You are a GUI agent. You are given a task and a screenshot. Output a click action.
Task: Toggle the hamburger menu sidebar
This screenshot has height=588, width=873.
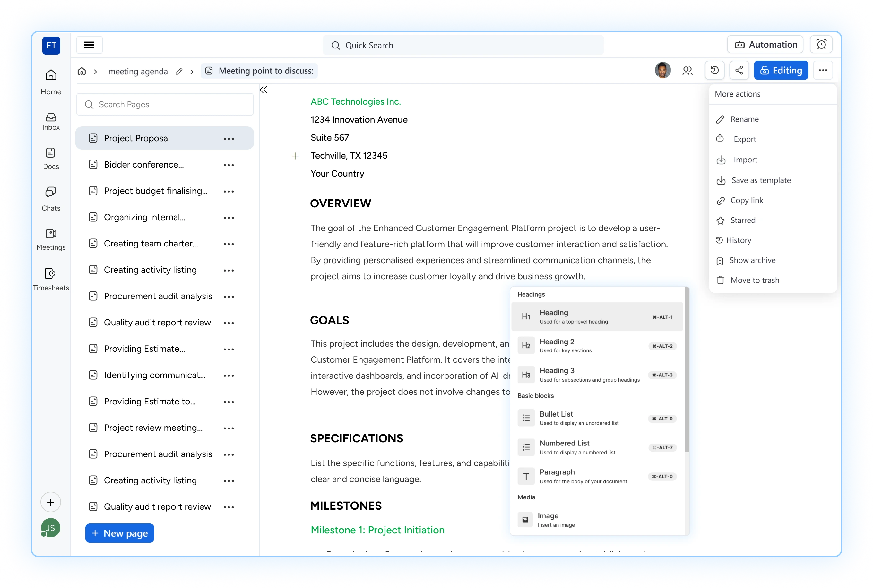point(89,45)
